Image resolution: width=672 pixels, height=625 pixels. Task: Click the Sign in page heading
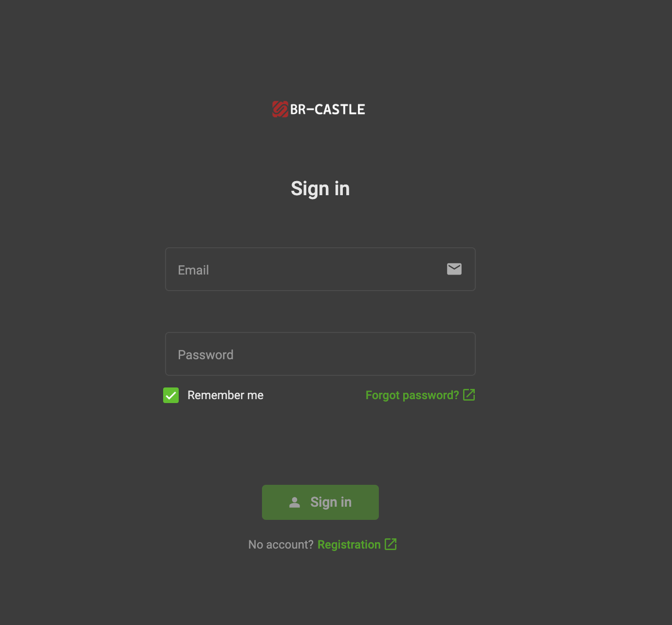(320, 189)
